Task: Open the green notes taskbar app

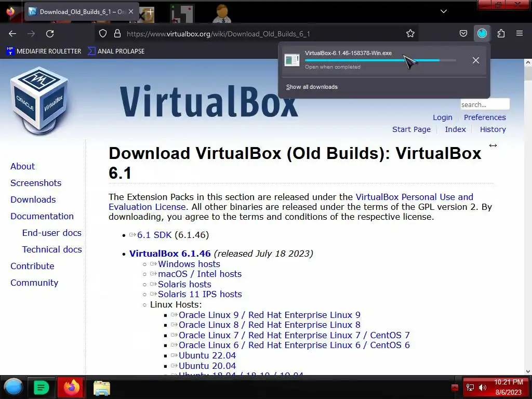Action: tap(41, 388)
